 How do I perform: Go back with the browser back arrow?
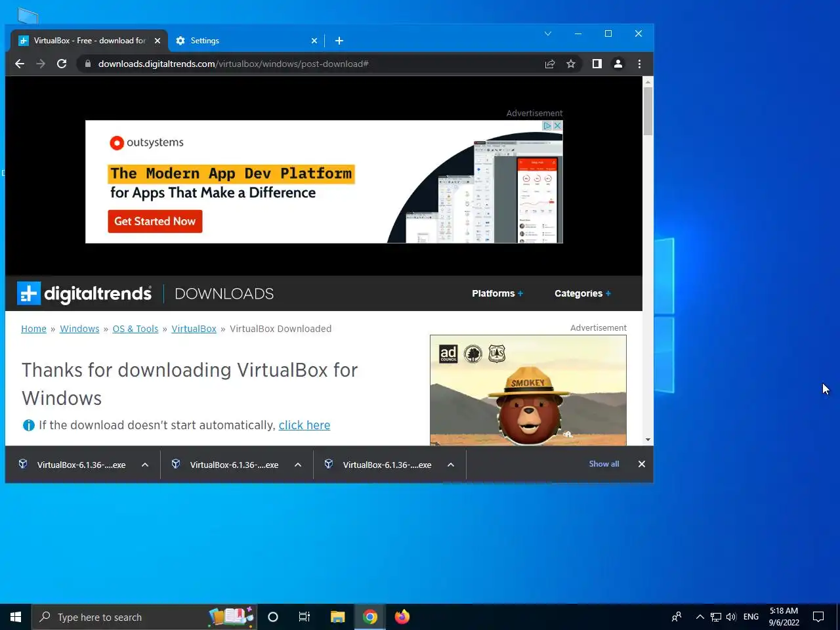(20, 64)
